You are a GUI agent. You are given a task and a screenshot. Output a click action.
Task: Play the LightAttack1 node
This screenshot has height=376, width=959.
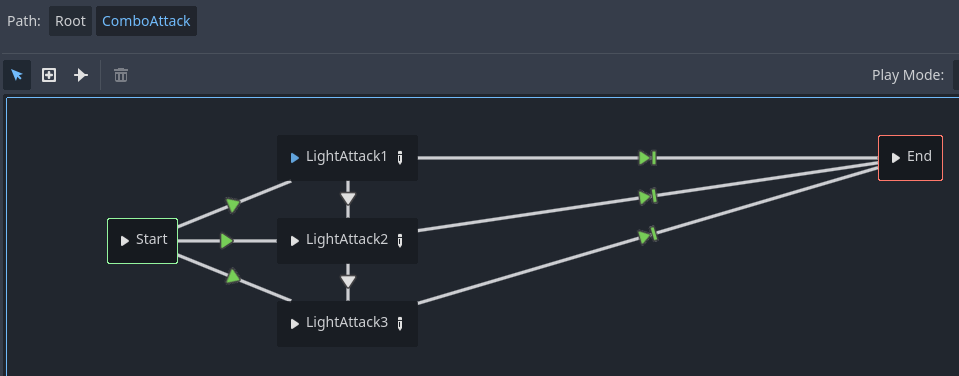tap(295, 158)
